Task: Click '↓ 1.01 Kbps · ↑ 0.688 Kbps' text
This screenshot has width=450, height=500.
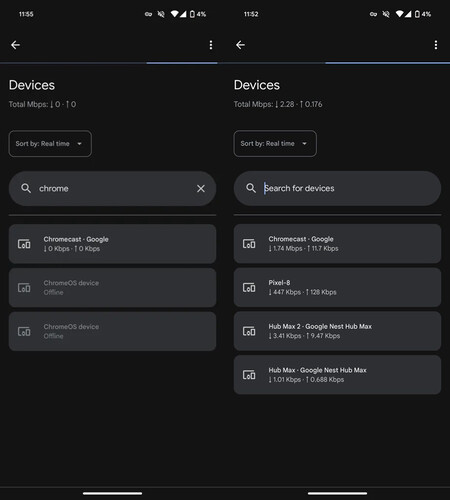Action: (306, 379)
